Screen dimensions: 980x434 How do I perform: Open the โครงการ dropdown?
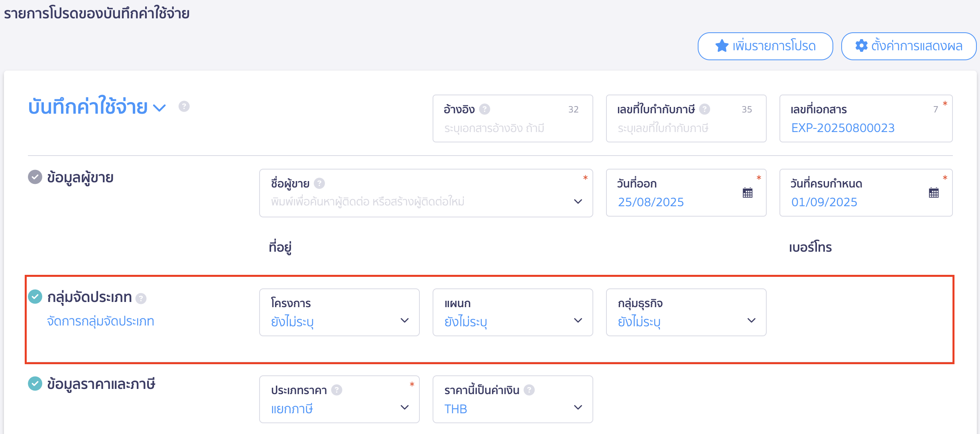tap(339, 312)
